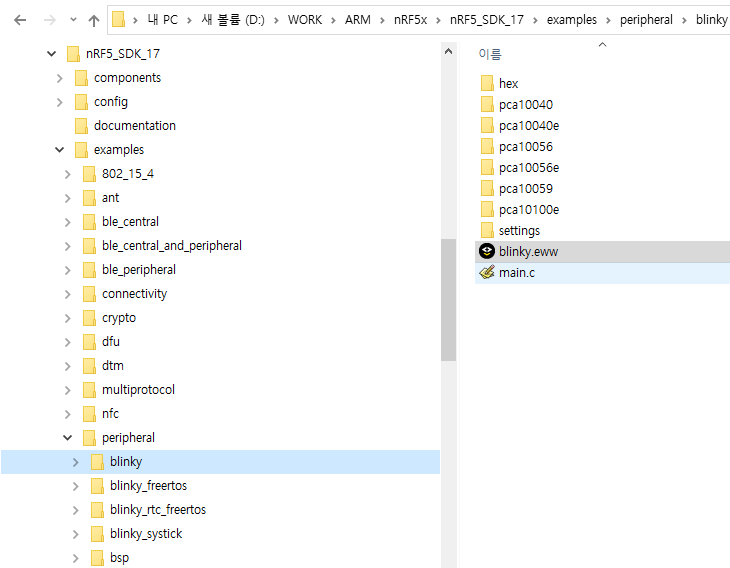Click the pca10100e folder icon
The image size is (730, 568).
[x=487, y=209]
